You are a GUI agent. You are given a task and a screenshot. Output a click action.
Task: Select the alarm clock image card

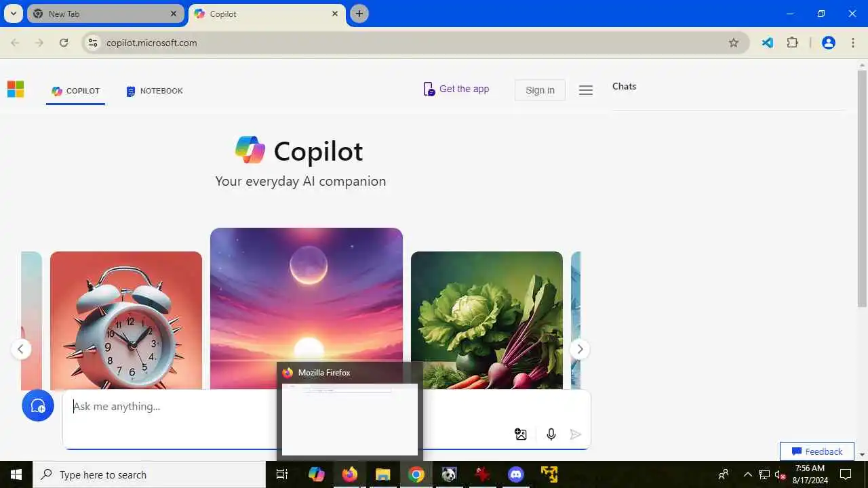coord(126,320)
